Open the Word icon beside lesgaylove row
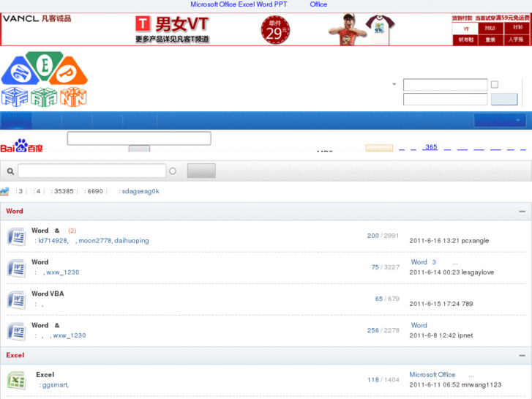 [16, 268]
